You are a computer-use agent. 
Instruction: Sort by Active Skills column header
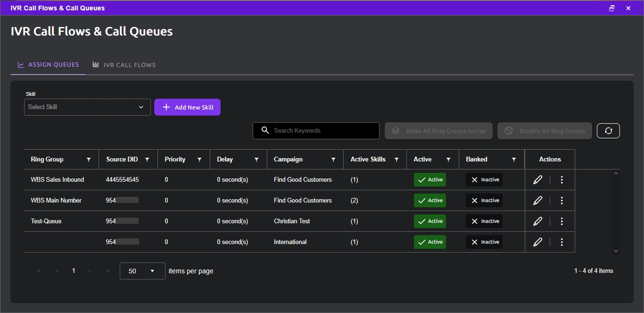[368, 160]
